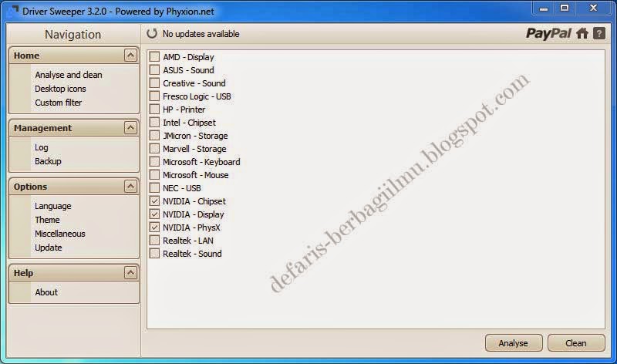Screen dimensions: 617x364
Task: Uncheck the NVIDIA - PhysX checkbox
Action: click(x=155, y=228)
